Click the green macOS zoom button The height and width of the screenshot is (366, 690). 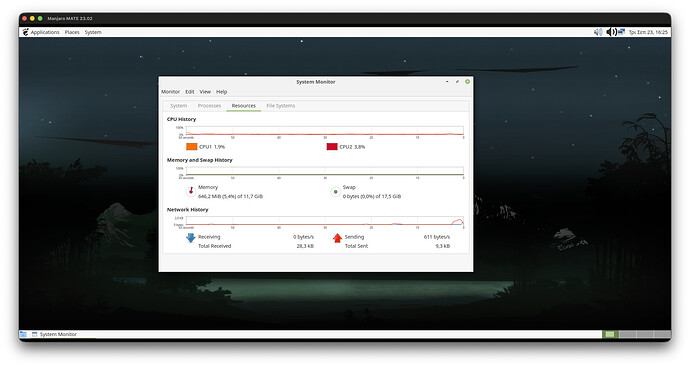(40, 18)
